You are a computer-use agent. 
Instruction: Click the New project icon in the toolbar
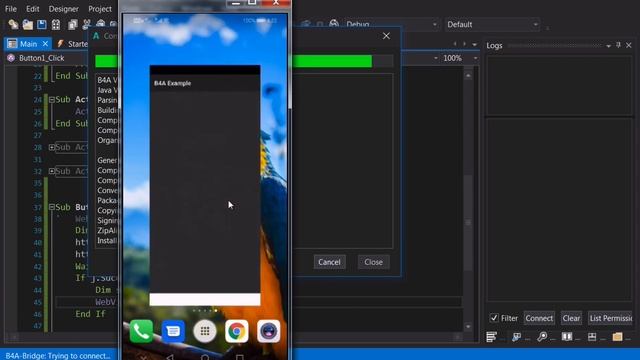click(x=13, y=24)
